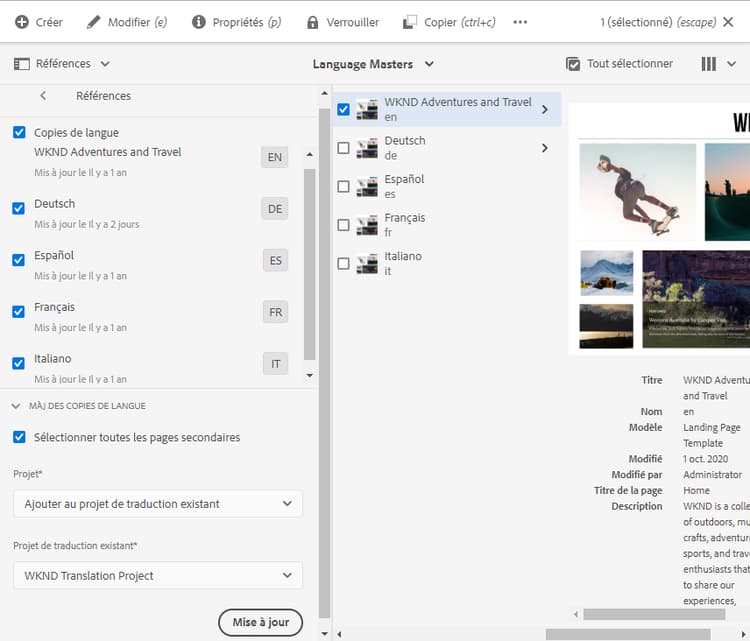Expand WKND Adventures and Travel children

(544, 110)
